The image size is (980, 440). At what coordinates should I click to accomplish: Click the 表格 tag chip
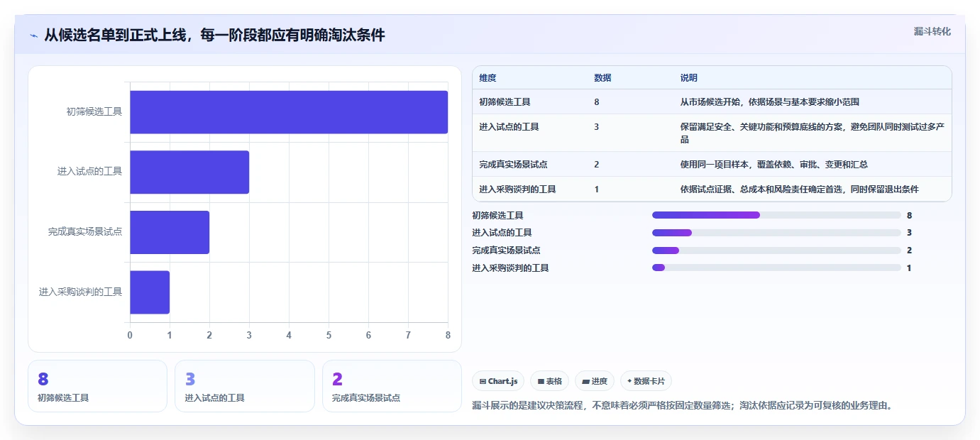pos(549,381)
